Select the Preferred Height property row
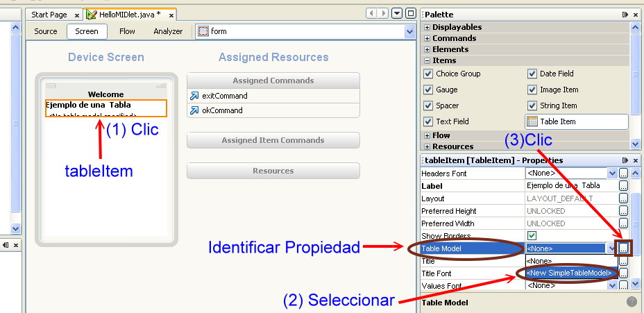The height and width of the screenshot is (313, 644). click(473, 211)
